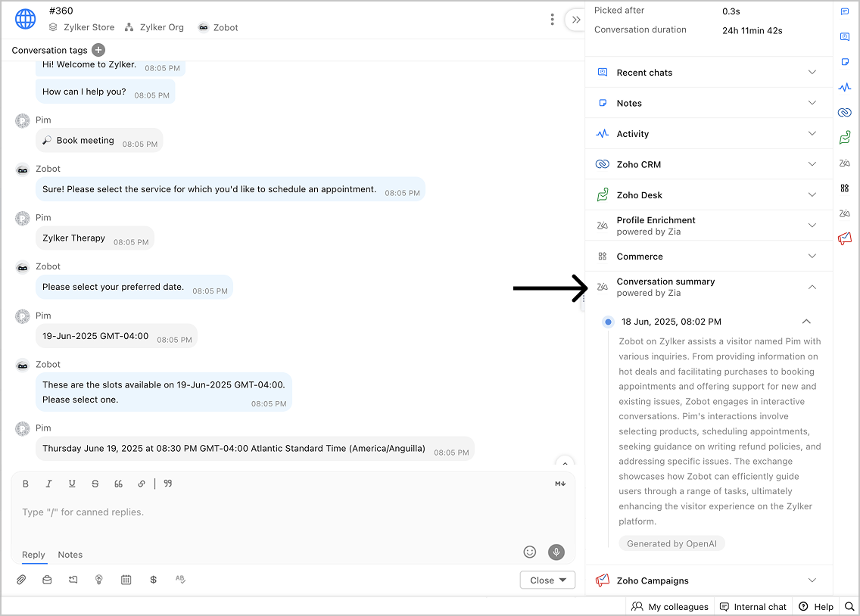Expand the Notes section in side panel
Image resolution: width=860 pixels, height=616 pixels.
coord(709,103)
